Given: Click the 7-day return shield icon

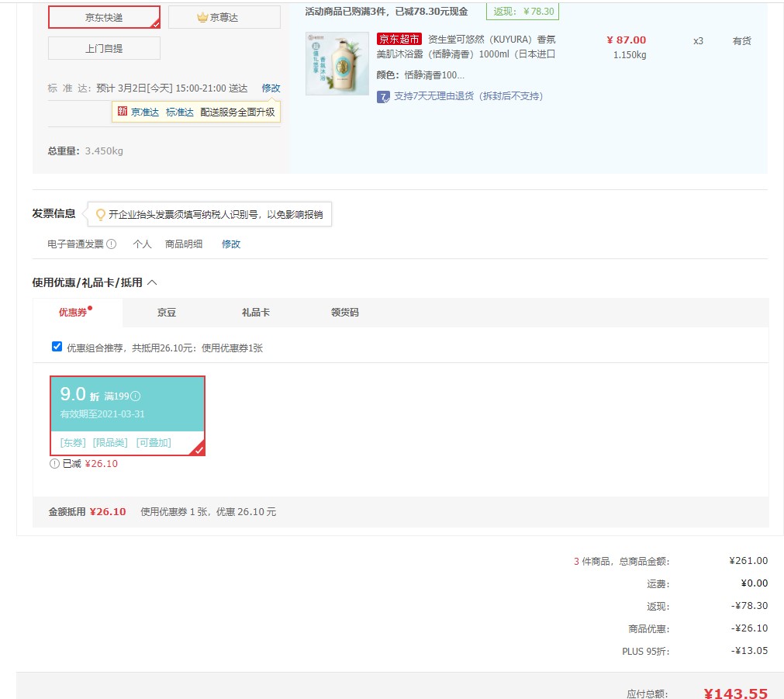Looking at the screenshot, I should point(383,96).
